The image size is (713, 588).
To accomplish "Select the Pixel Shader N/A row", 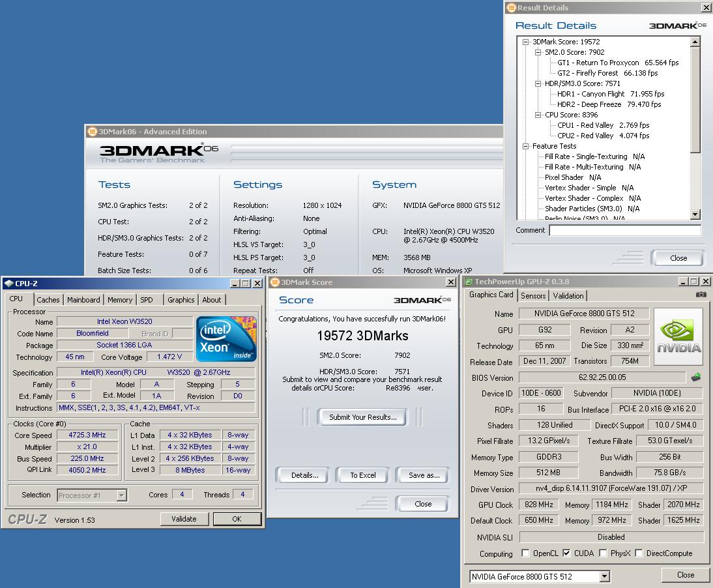I will (572, 178).
